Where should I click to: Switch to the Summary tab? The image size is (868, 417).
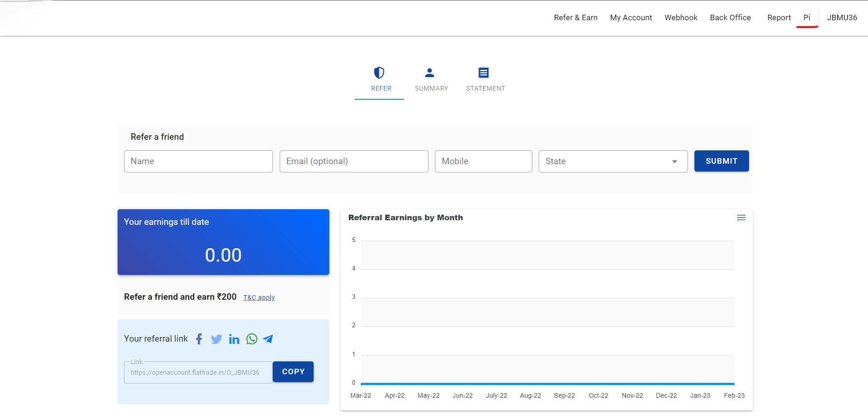pos(431,80)
